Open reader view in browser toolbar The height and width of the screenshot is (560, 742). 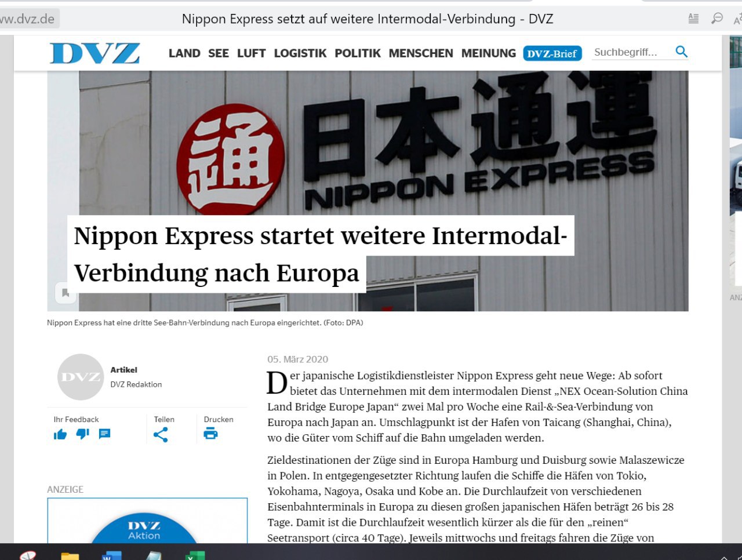tap(693, 19)
